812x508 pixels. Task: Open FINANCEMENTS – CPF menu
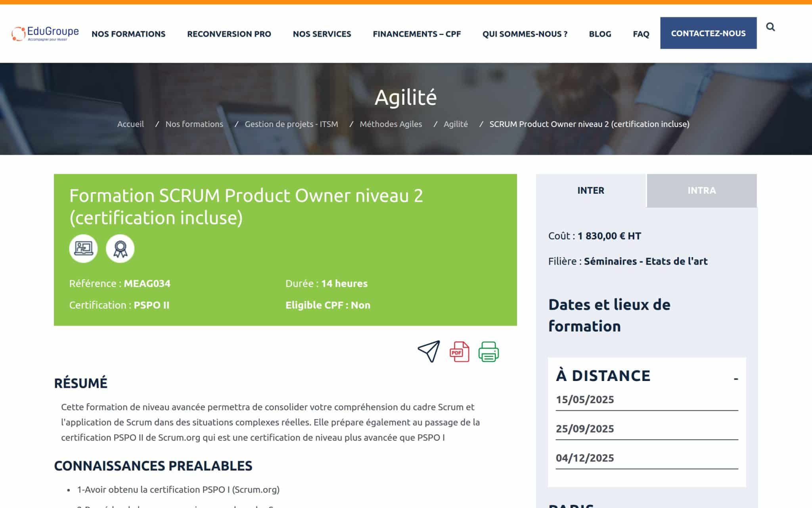(x=417, y=34)
